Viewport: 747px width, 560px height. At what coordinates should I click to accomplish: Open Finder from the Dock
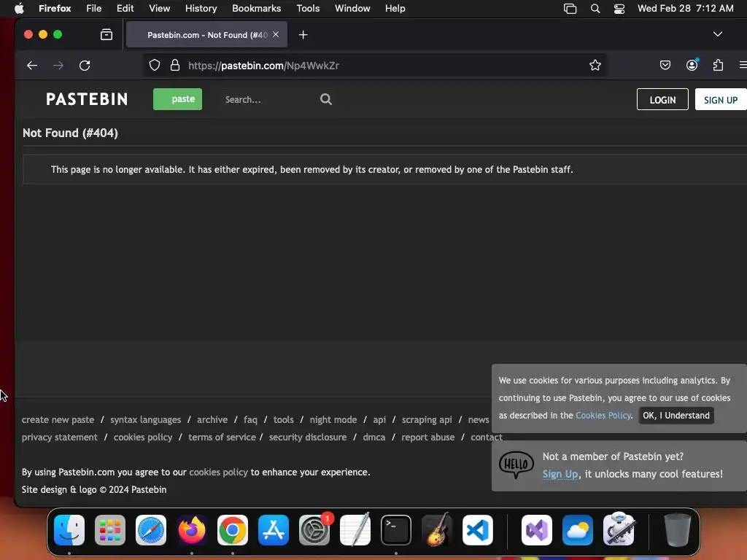[69, 529]
